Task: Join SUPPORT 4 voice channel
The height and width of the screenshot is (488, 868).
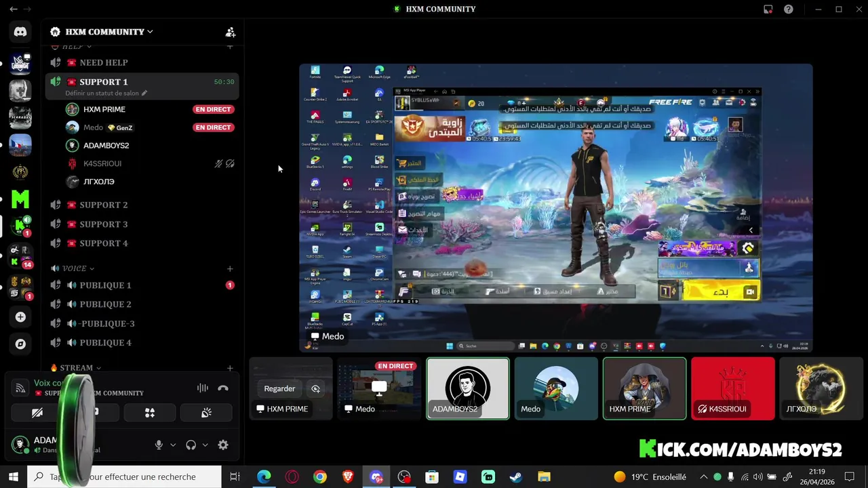Action: tap(142, 243)
